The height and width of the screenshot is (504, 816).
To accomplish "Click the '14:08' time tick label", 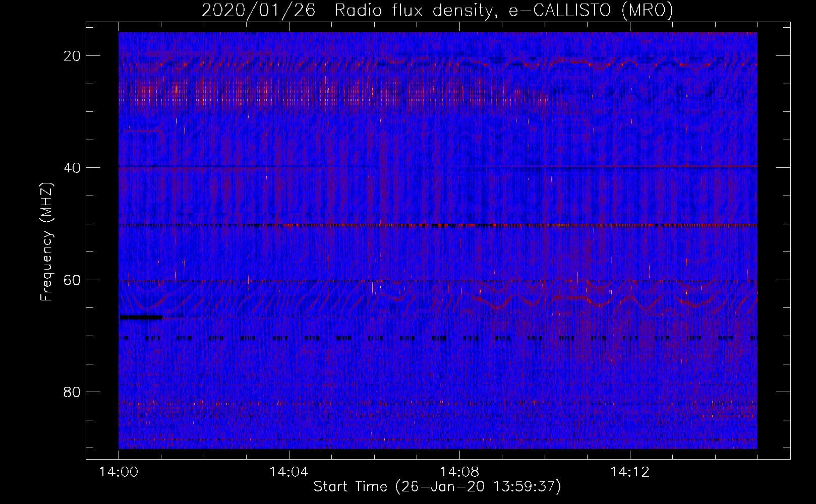I will pos(459,472).
